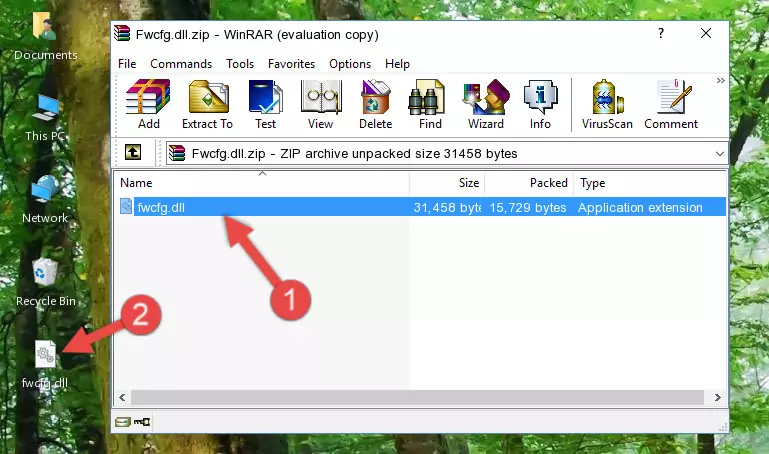
Task: Close the WinRAR window
Action: [706, 33]
